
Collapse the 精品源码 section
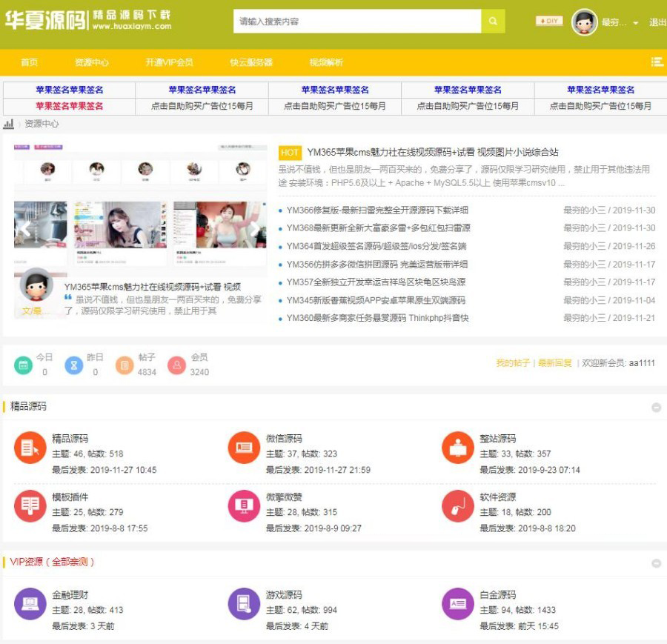coord(656,407)
